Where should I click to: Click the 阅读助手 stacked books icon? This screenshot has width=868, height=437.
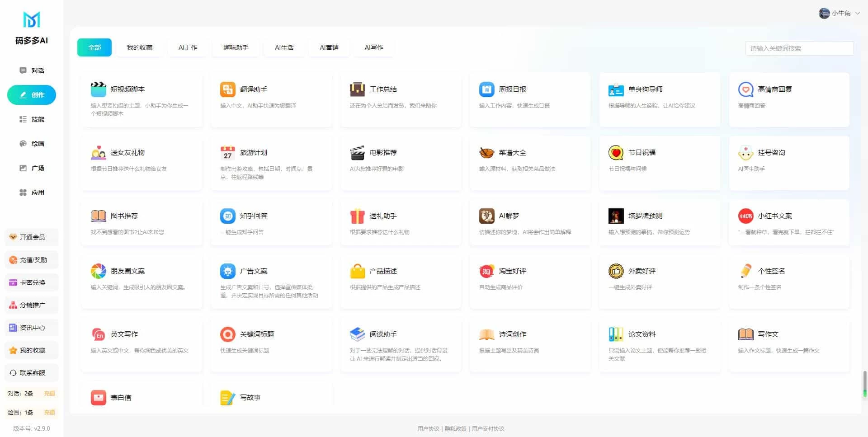(357, 334)
